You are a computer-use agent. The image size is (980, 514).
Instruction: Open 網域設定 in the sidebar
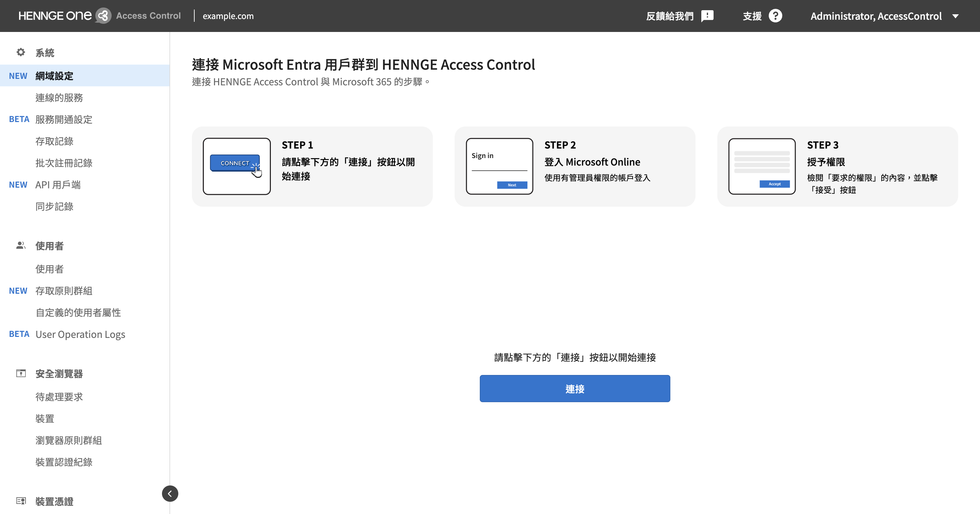(x=85, y=76)
